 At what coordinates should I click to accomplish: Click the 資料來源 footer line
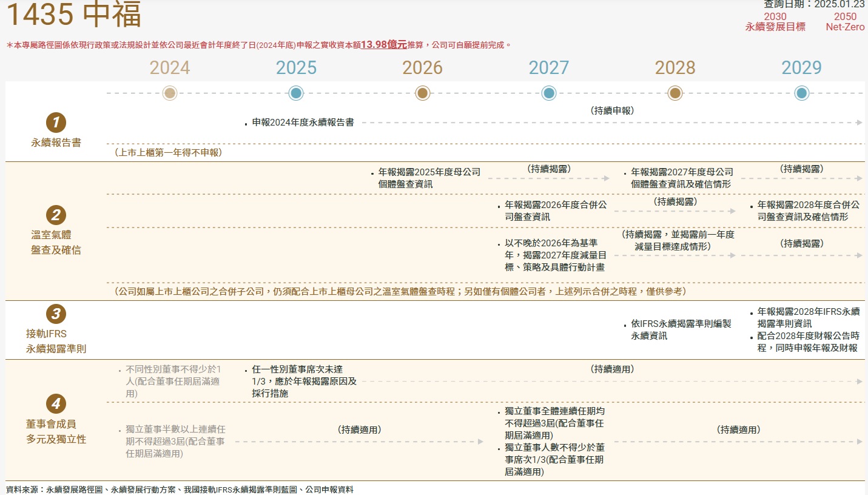coord(180,489)
